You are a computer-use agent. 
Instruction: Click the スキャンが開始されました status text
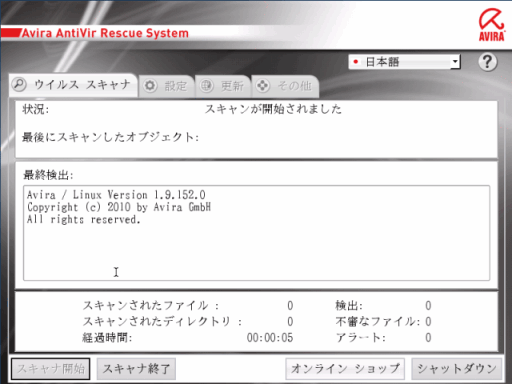coord(273,109)
